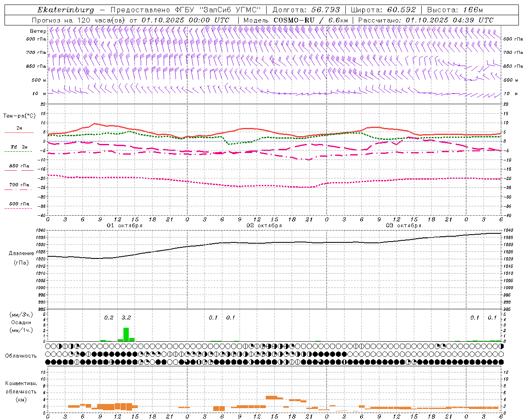Click the 02 октября date label
Image resolution: width=525 pixels, height=420 pixels.
coord(264,226)
